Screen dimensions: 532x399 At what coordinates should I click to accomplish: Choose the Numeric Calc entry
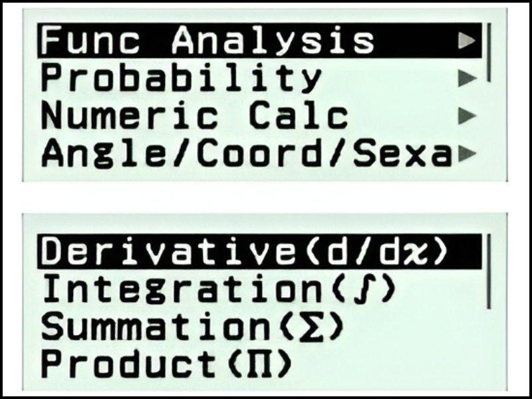click(x=194, y=117)
